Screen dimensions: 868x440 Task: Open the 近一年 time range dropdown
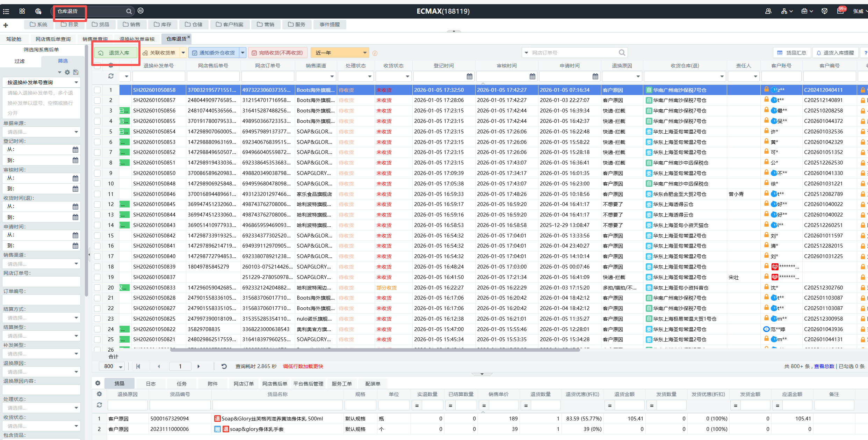pyautogui.click(x=340, y=53)
